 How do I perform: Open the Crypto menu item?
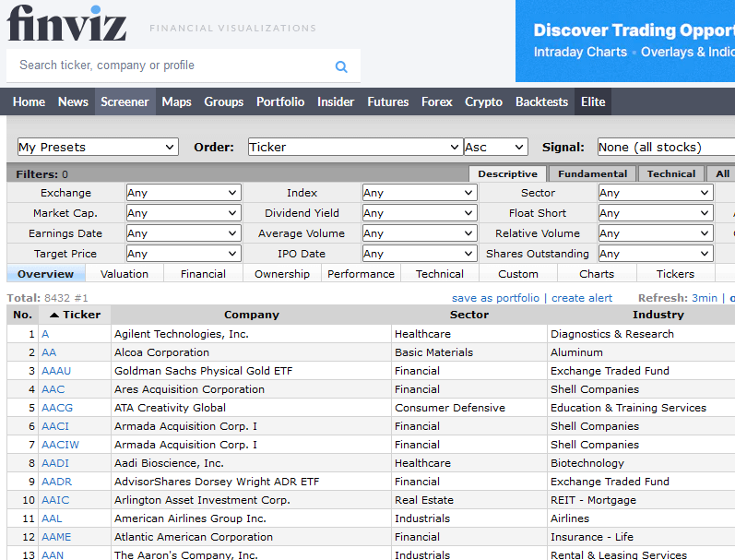click(x=484, y=101)
